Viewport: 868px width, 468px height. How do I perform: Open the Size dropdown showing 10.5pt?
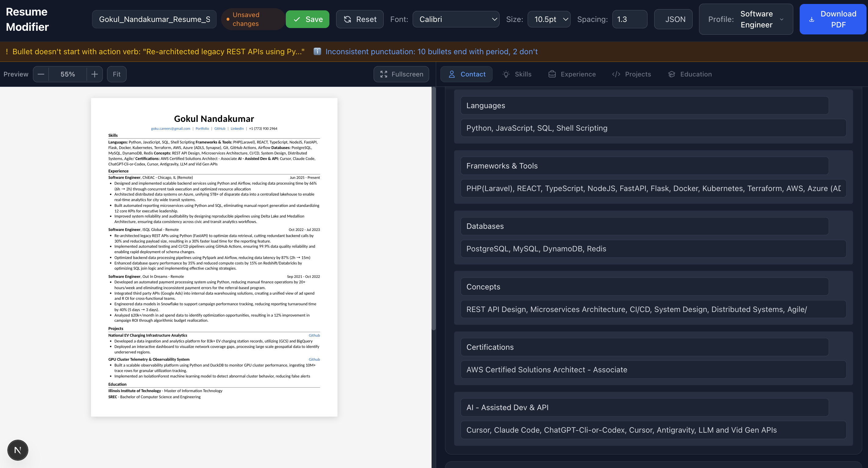click(549, 19)
